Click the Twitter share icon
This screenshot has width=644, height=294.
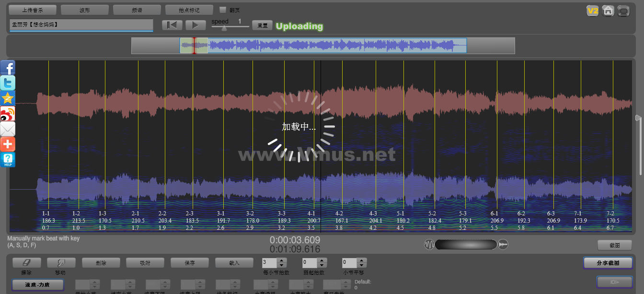click(8, 83)
